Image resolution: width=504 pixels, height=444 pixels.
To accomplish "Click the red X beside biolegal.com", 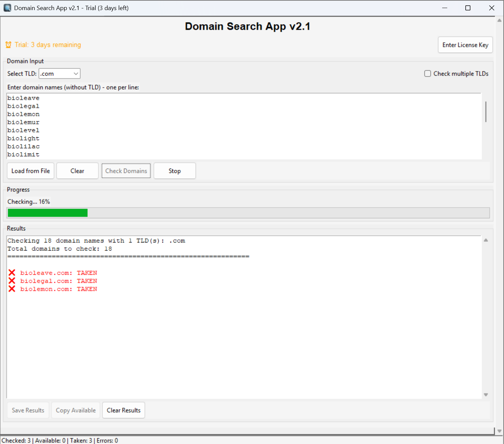I will pos(12,281).
